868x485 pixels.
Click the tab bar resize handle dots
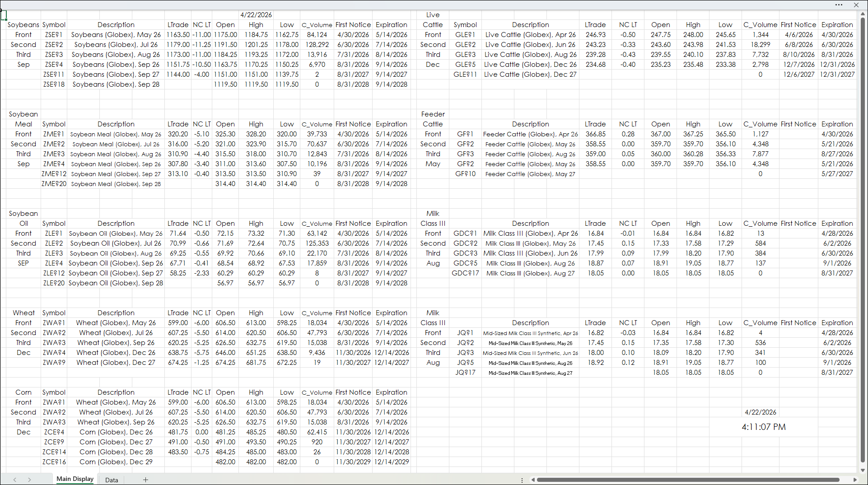(x=522, y=480)
